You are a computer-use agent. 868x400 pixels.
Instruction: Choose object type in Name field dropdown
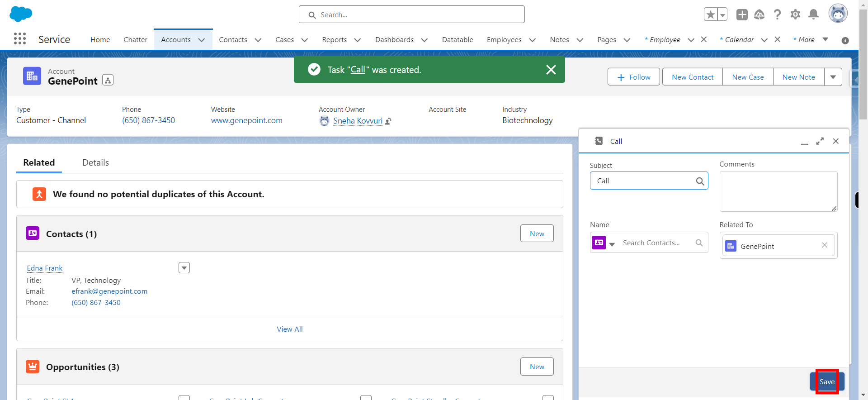pyautogui.click(x=612, y=244)
